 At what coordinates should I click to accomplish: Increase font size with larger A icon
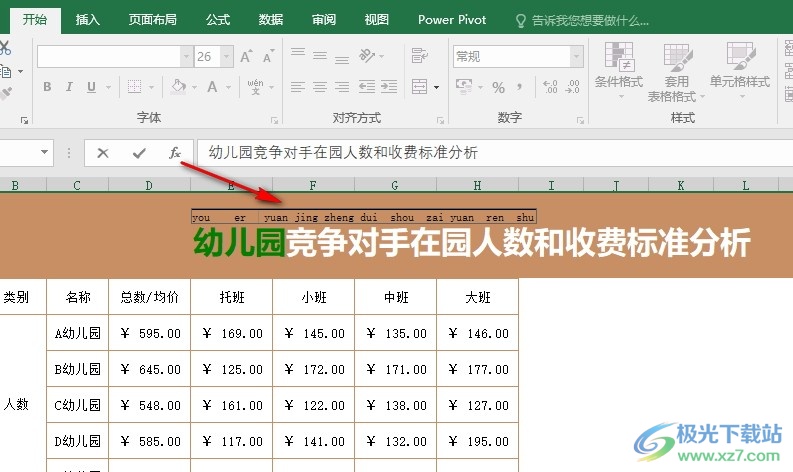pyautogui.click(x=246, y=56)
